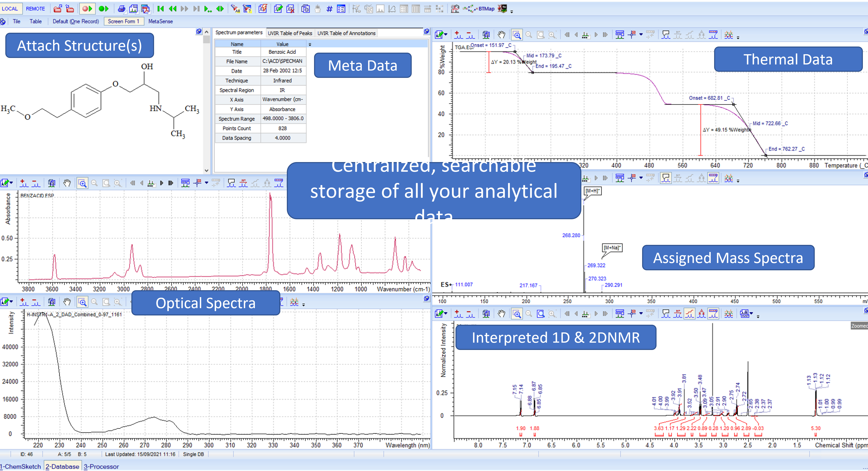Image resolution: width=868 pixels, height=471 pixels.
Task: Click integration curve icon in NMR toolbar
Action: pyautogui.click(x=689, y=314)
